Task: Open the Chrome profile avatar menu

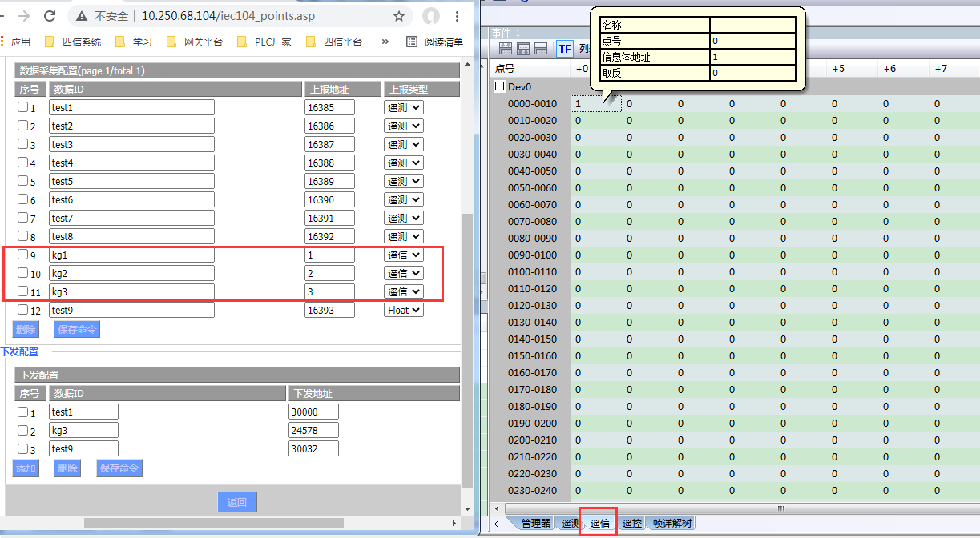Action: pyautogui.click(x=431, y=16)
